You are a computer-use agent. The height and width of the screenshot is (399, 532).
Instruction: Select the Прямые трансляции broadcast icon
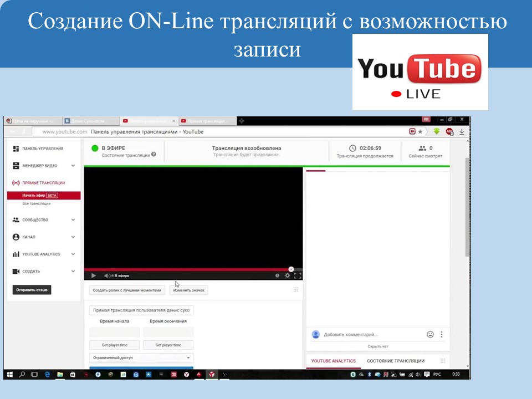pyautogui.click(x=16, y=183)
